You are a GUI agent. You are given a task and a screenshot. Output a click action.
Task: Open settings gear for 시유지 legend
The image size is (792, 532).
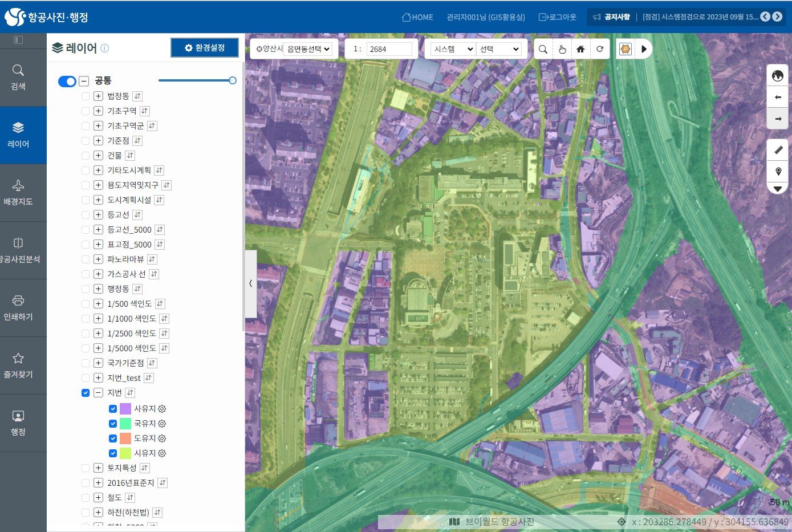click(162, 453)
